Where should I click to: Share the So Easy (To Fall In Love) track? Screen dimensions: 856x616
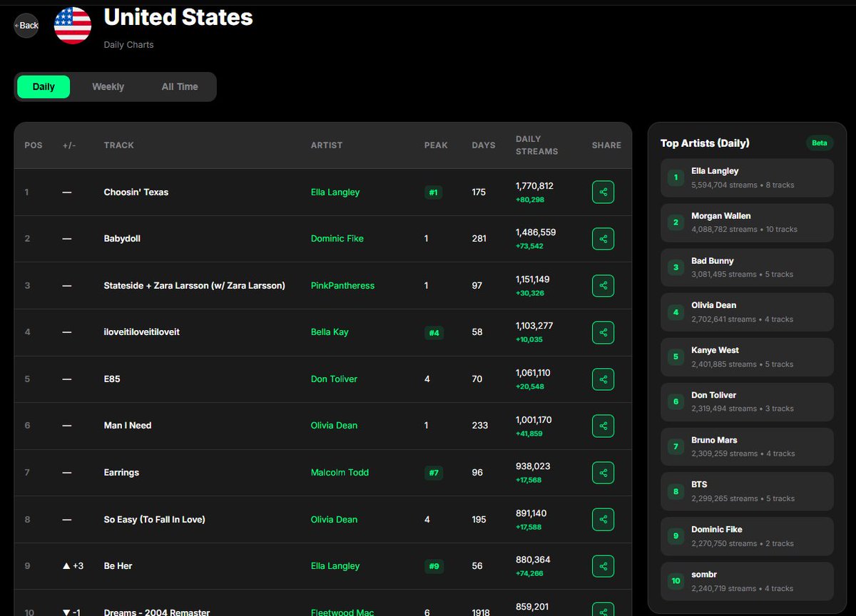tap(603, 520)
